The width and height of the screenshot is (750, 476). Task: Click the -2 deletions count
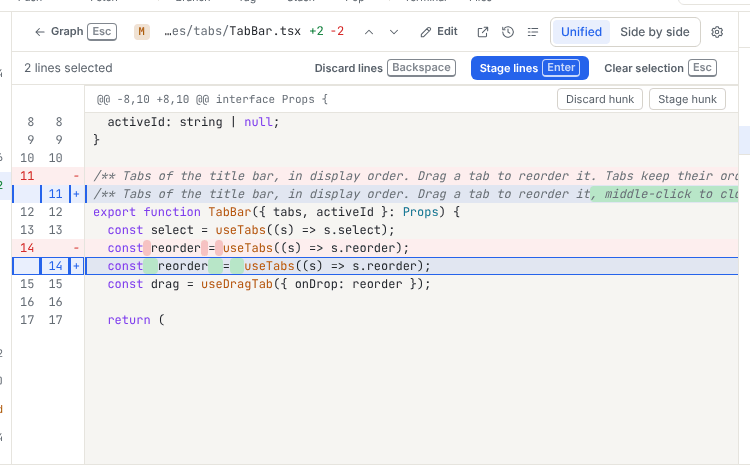point(337,32)
